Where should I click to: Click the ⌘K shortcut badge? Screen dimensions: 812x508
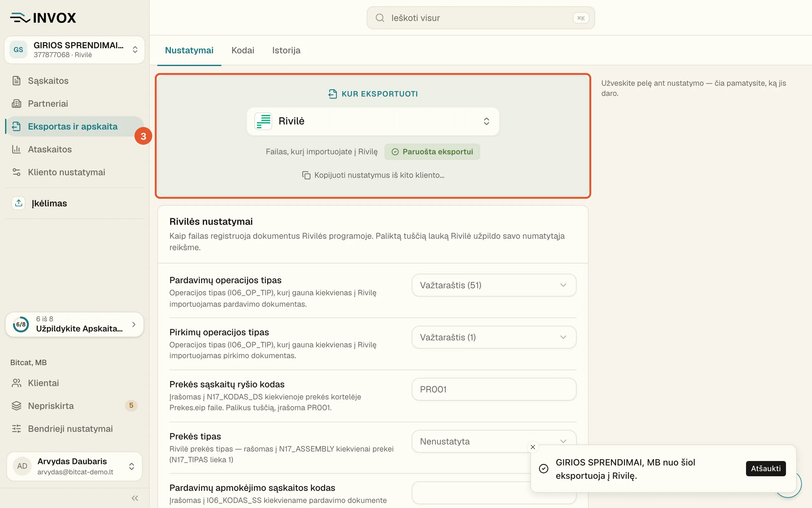[x=580, y=18]
